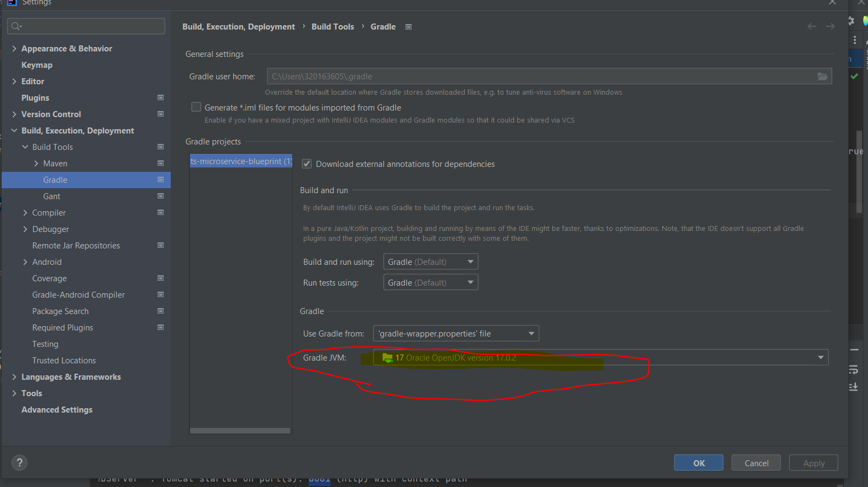Open Gradle JVM dropdown
The image size is (868, 487).
pos(600,358)
